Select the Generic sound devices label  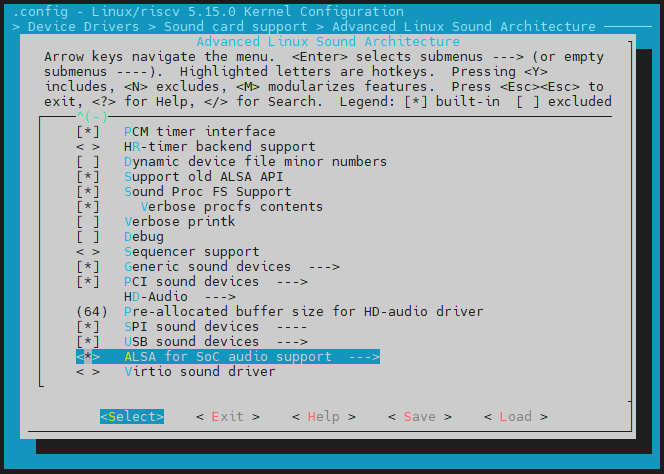pyautogui.click(x=208, y=267)
